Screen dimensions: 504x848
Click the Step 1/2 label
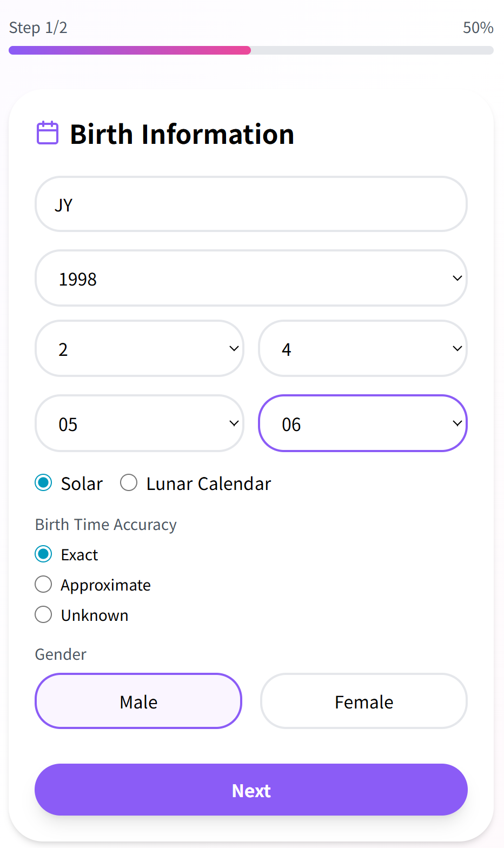[37, 28]
